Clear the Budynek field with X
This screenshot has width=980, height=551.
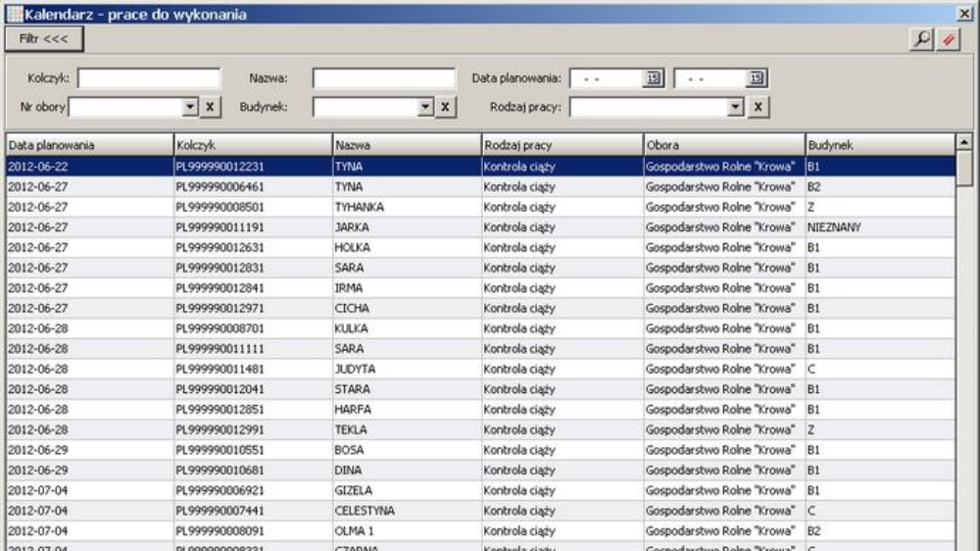point(445,107)
